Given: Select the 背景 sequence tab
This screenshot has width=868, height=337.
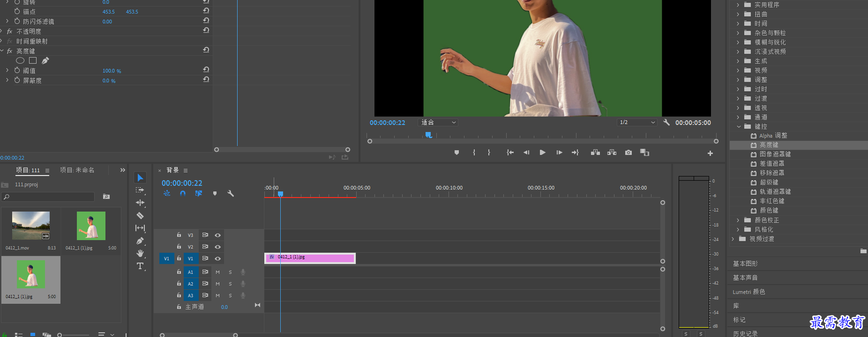Looking at the screenshot, I should [x=172, y=170].
